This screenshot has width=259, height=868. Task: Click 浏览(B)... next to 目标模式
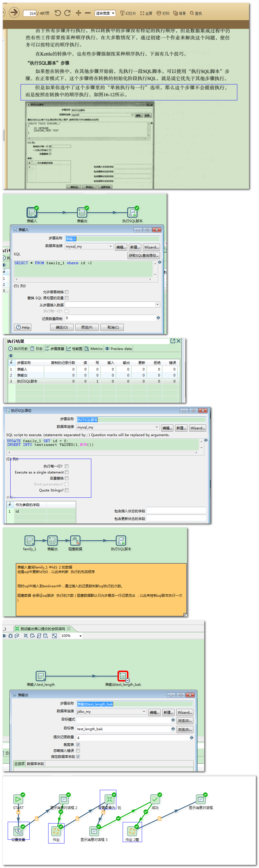point(185,721)
